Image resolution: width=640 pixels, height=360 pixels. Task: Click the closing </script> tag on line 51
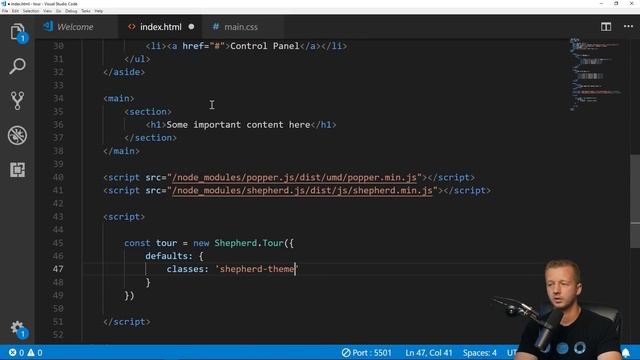coord(127,322)
